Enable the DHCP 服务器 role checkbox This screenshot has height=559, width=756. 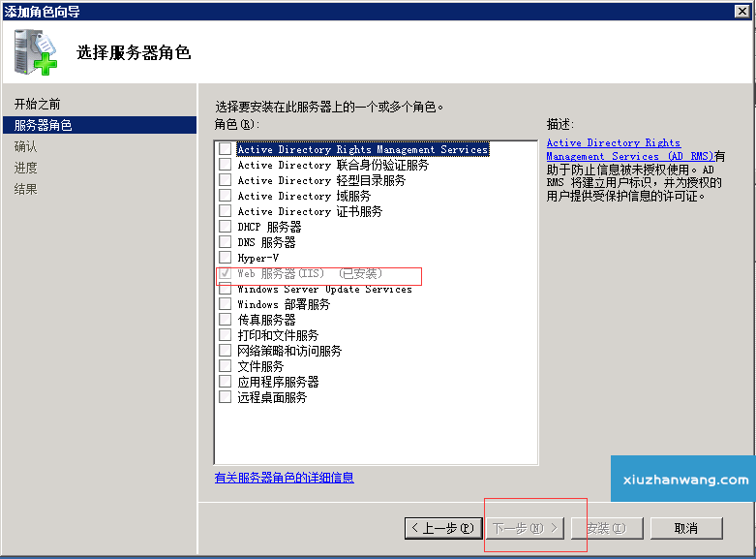[226, 227]
